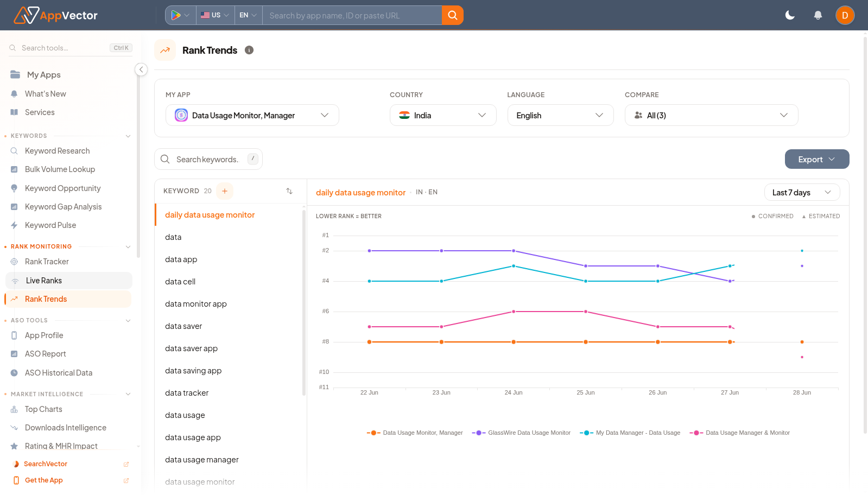868x495 pixels.
Task: Open Keyword Gap Analysis
Action: click(x=63, y=207)
